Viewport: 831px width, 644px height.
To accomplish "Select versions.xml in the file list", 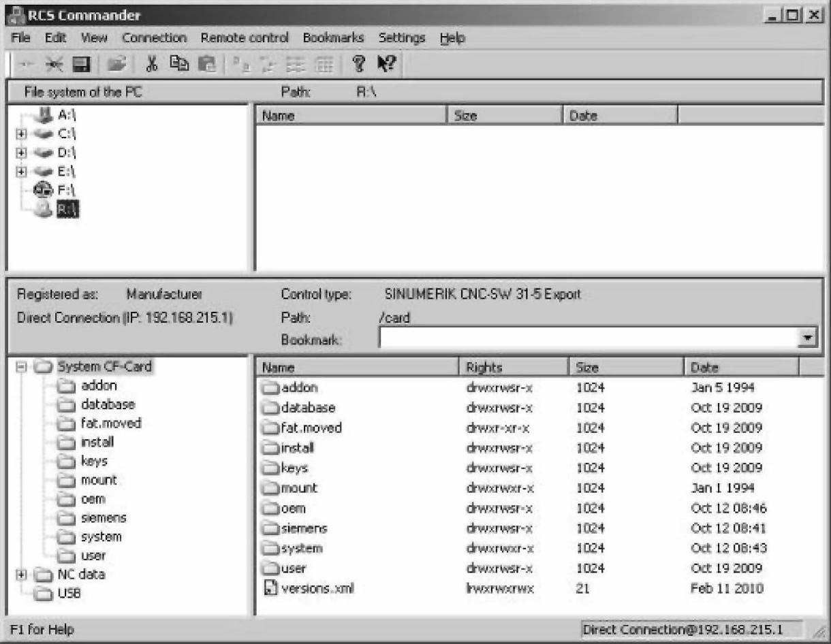I will point(317,587).
